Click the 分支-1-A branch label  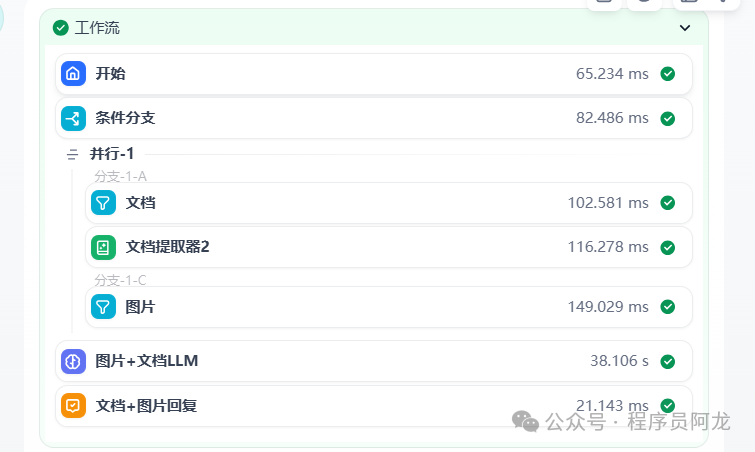[x=120, y=177]
